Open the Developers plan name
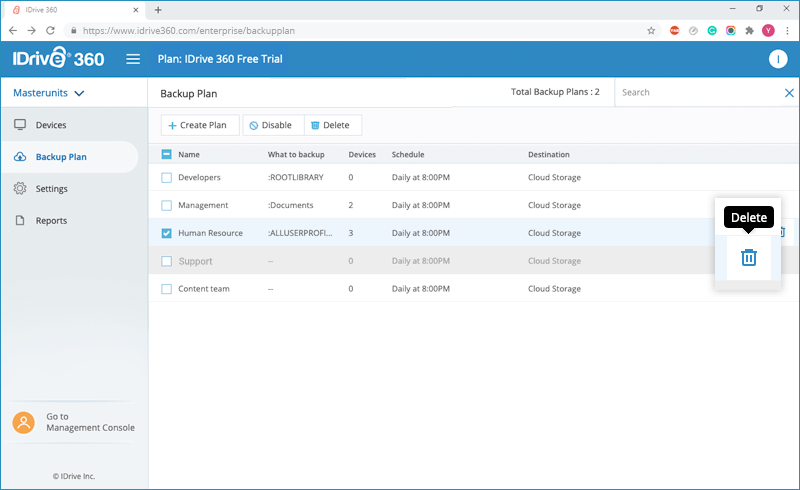This screenshot has height=490, width=800. coord(199,178)
